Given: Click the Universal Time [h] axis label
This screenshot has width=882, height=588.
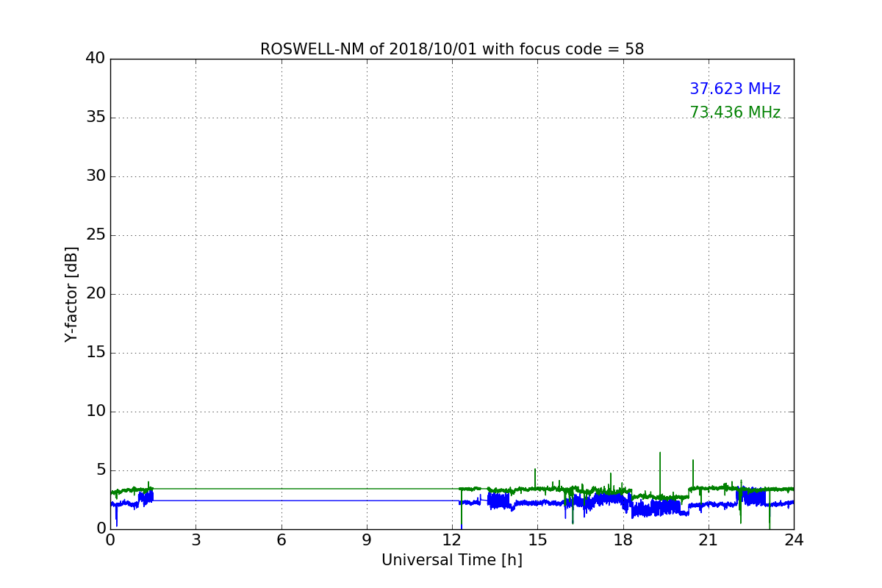Looking at the screenshot, I should [x=452, y=560].
